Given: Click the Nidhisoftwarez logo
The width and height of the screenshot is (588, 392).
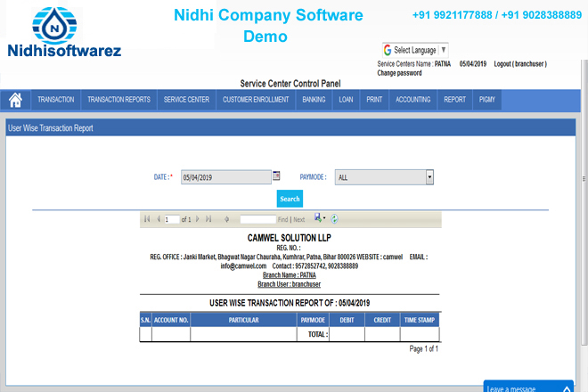Looking at the screenshot, I should pyautogui.click(x=64, y=33).
